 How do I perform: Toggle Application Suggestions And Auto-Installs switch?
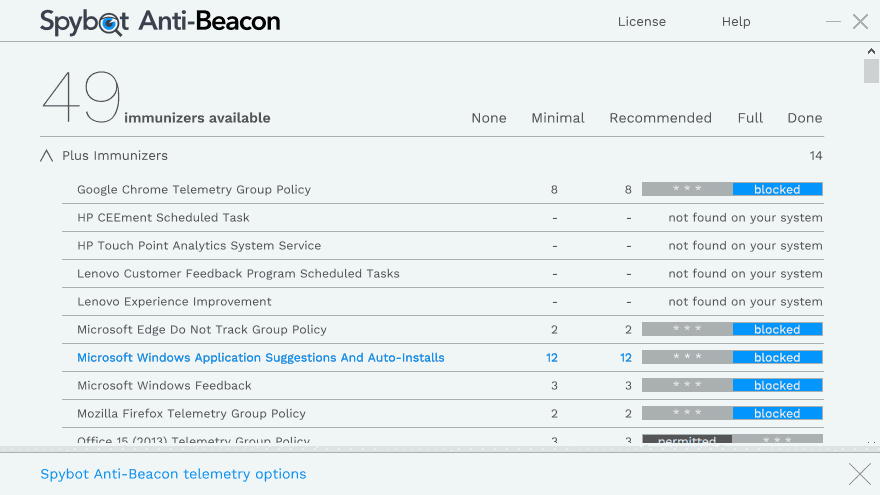(732, 357)
